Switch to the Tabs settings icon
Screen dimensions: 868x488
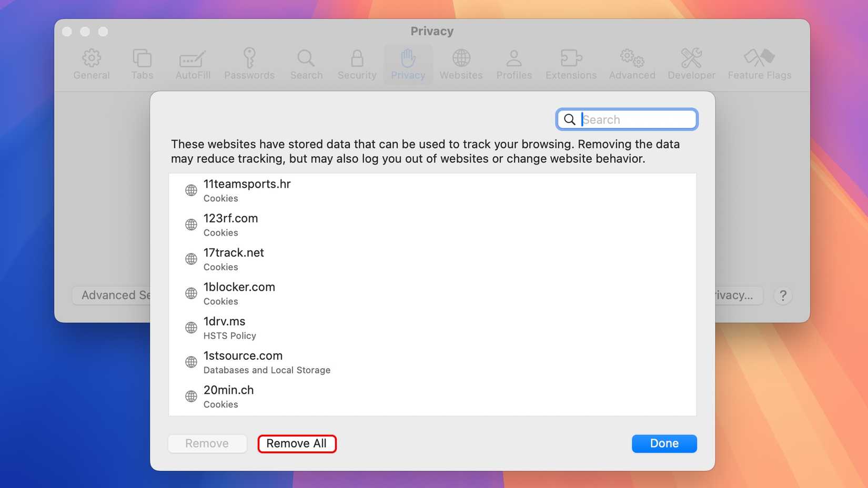[x=142, y=63]
